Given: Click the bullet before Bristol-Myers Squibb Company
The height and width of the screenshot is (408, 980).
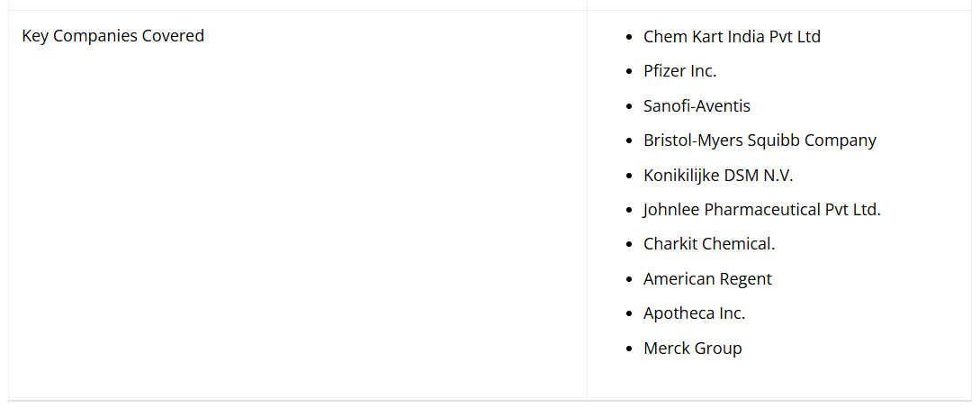Looking at the screenshot, I should pyautogui.click(x=630, y=141).
